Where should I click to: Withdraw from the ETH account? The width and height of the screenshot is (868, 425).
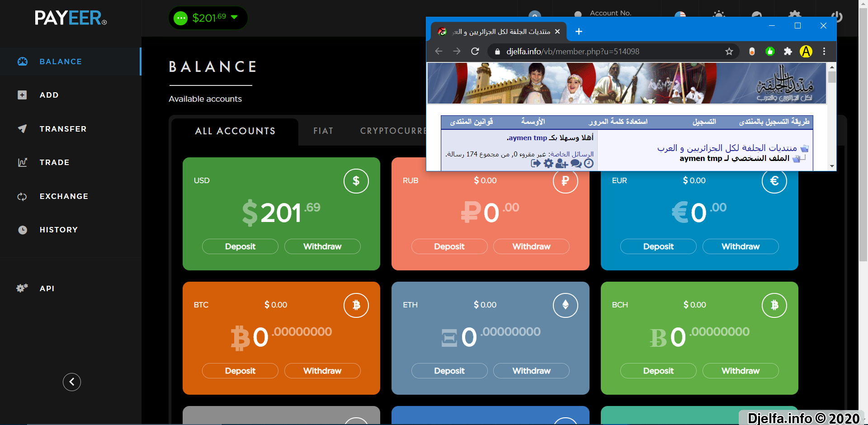tap(531, 371)
